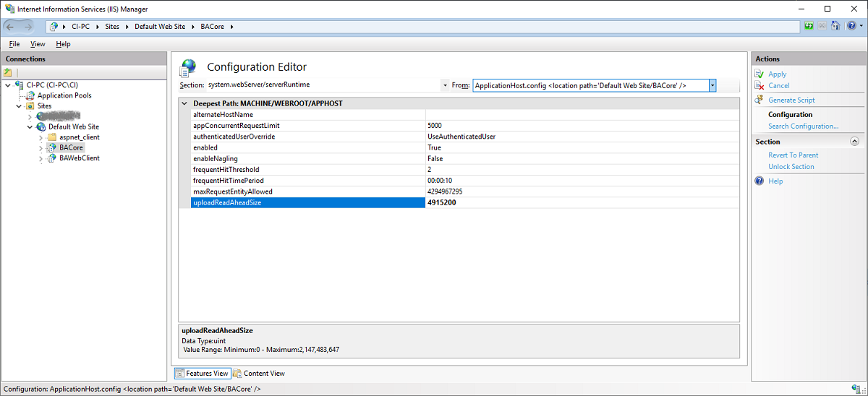Open the File menu
This screenshot has height=396, width=868.
point(14,44)
